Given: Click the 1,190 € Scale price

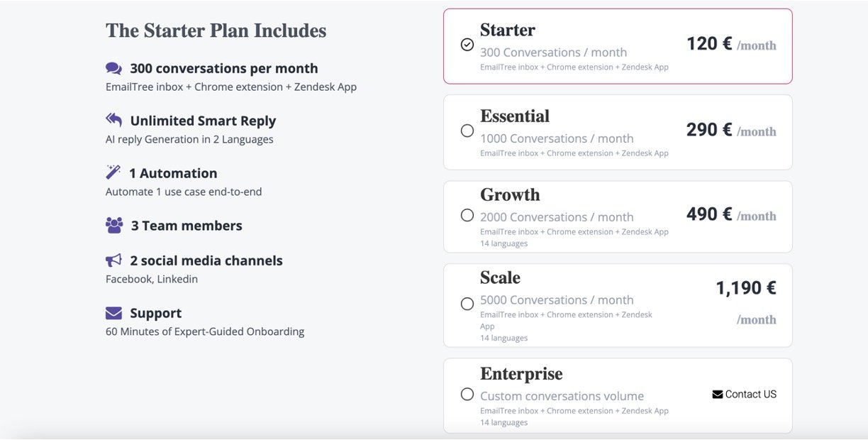Looking at the screenshot, I should (745, 288).
